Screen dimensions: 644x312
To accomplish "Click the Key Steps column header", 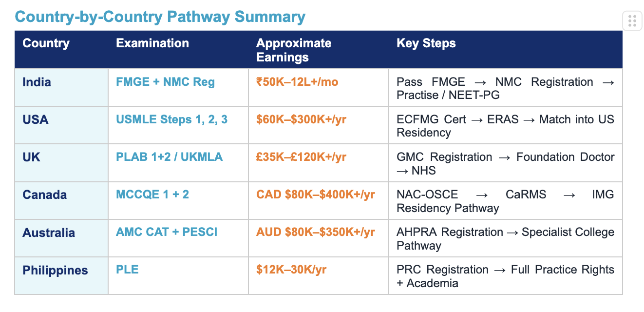I will coord(426,43).
